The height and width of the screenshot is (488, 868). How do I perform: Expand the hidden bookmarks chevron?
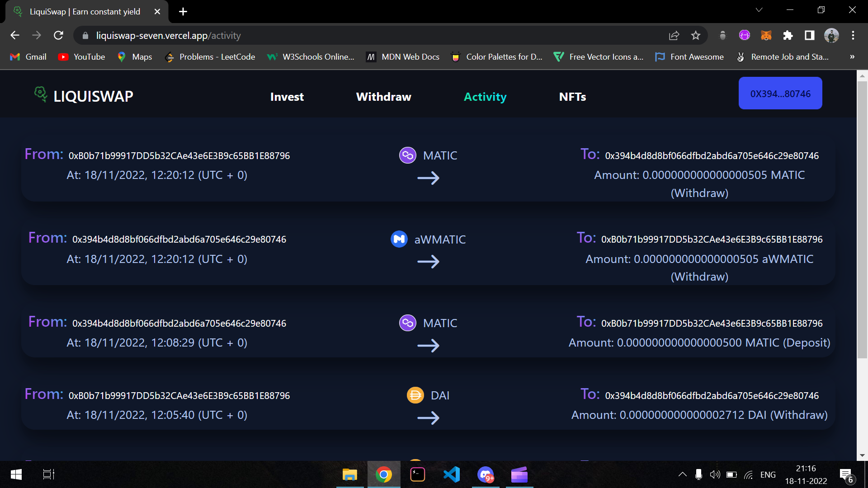pyautogui.click(x=852, y=57)
